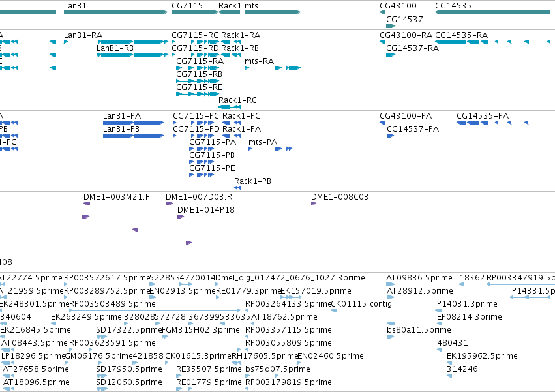Select the CG7115-PC protein feature
The image size is (555, 392).
(193, 123)
